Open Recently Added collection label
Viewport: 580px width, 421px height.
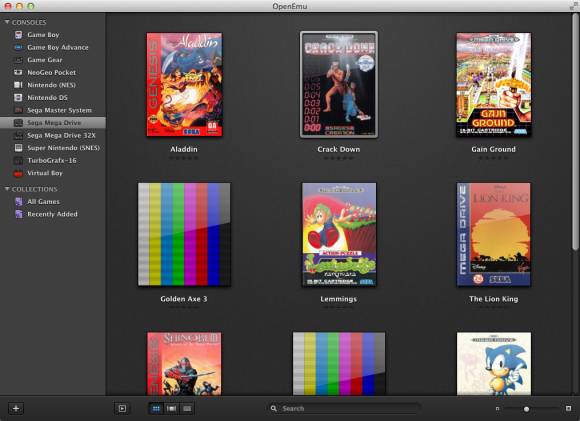53,214
